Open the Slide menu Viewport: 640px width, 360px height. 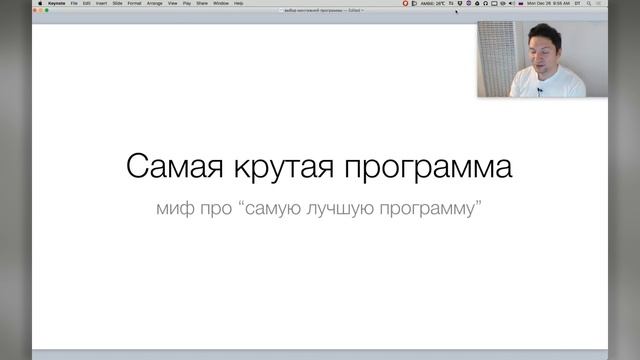coord(117,3)
